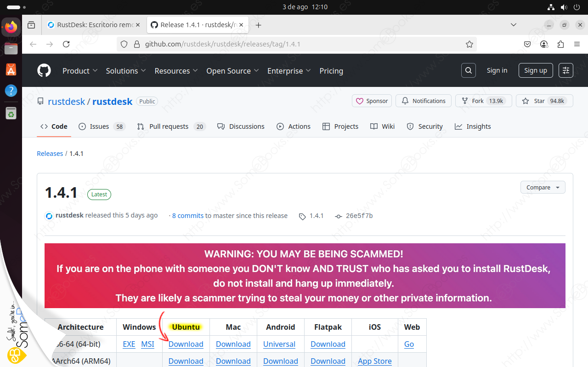Open the system volume icon in top bar
Image resolution: width=588 pixels, height=367 pixels.
[x=564, y=7]
